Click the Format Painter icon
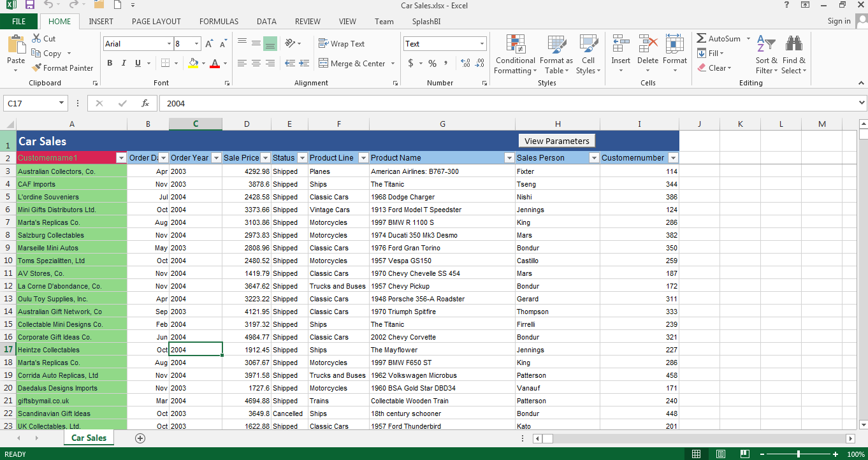This screenshot has height=460, width=868. click(36, 68)
